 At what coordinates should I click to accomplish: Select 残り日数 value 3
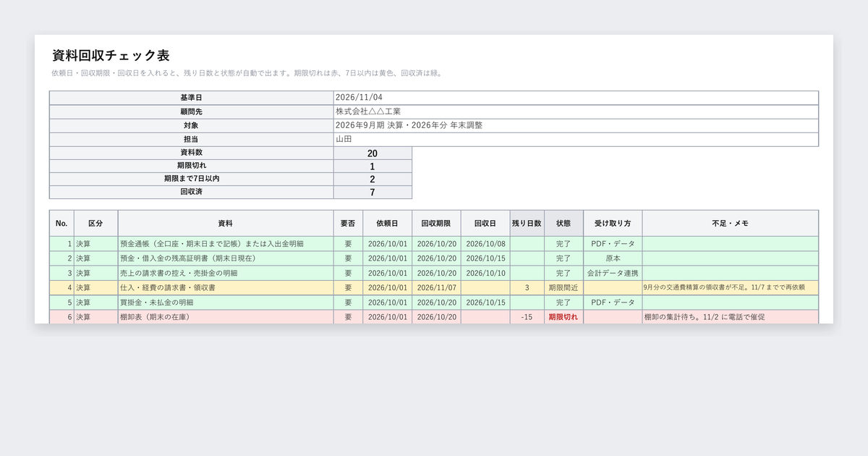pyautogui.click(x=527, y=288)
